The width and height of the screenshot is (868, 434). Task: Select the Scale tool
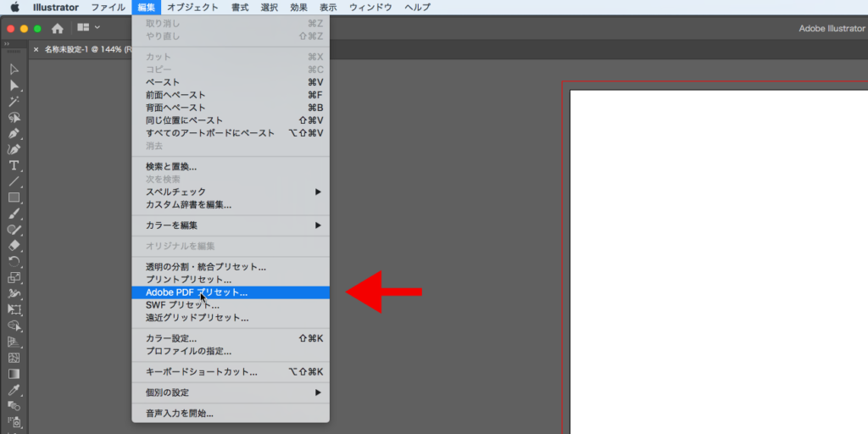point(14,277)
